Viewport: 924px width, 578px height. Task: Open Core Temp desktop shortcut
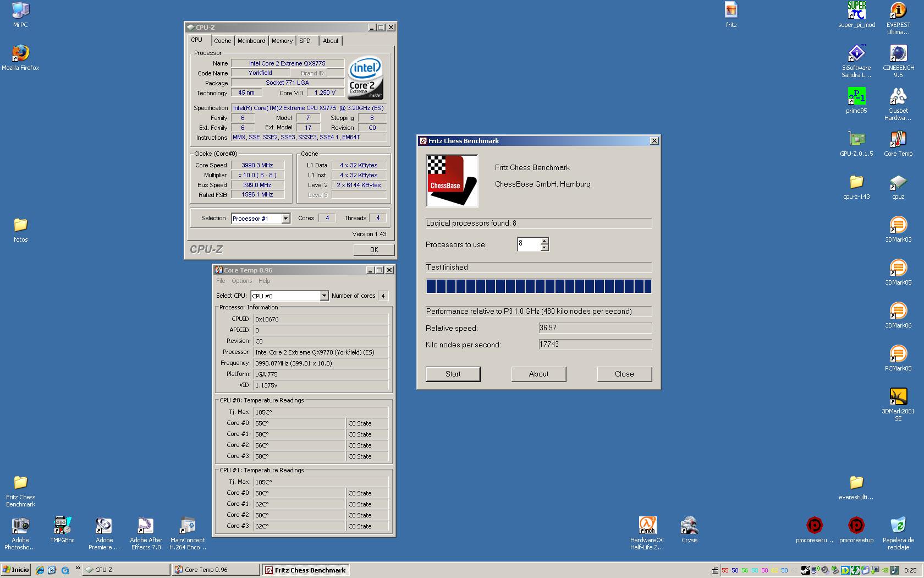(898, 143)
